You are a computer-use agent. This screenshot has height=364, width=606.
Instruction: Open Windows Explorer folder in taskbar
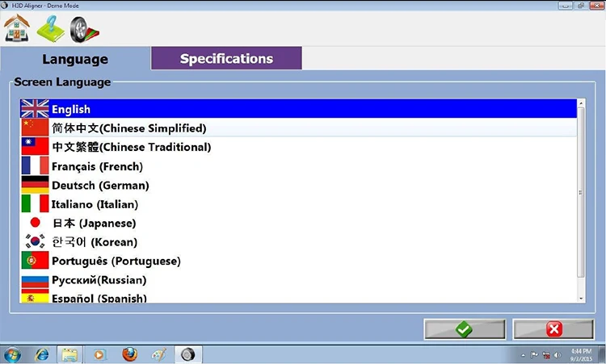pyautogui.click(x=70, y=354)
